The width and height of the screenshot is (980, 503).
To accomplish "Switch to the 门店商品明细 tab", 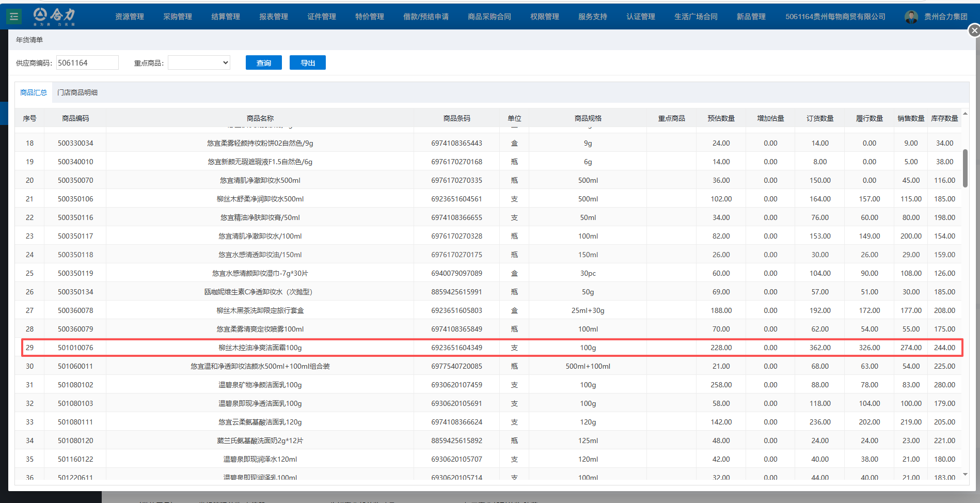I will click(77, 92).
